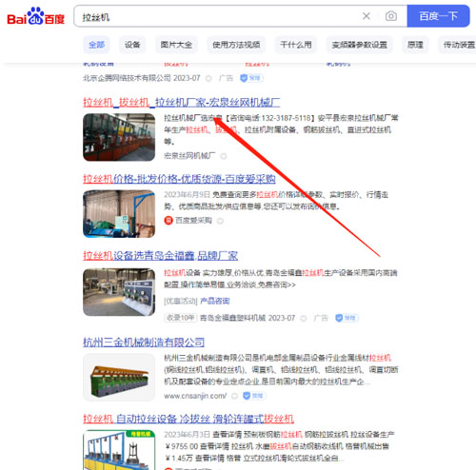Select the 全部 filter tab
The image size is (476, 470).
click(x=97, y=45)
